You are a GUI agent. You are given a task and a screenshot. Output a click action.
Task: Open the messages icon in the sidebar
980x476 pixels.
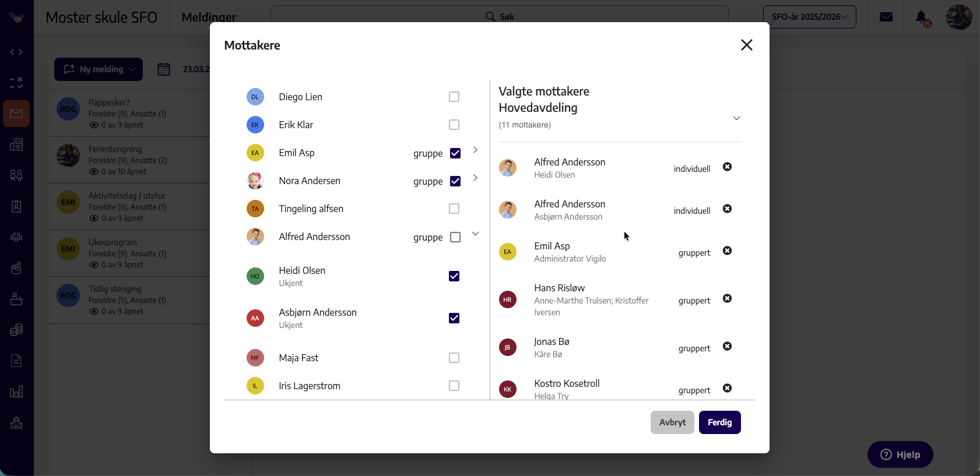pyautogui.click(x=16, y=114)
